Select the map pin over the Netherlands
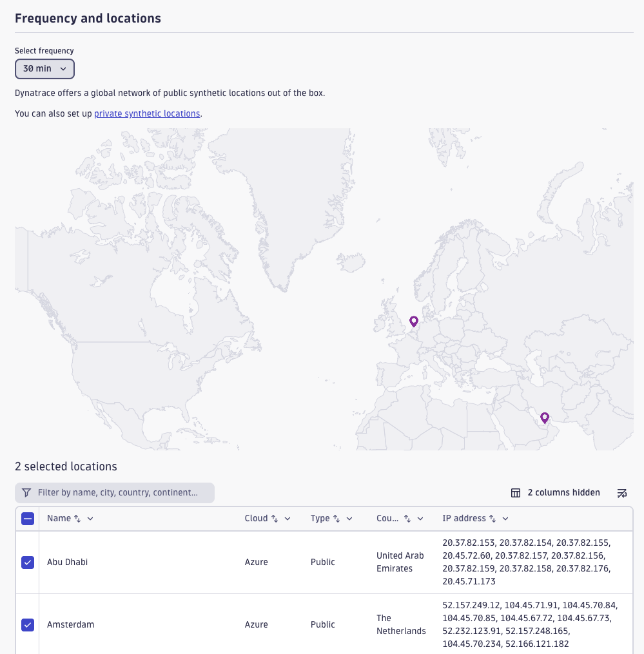The height and width of the screenshot is (654, 644). click(x=413, y=322)
